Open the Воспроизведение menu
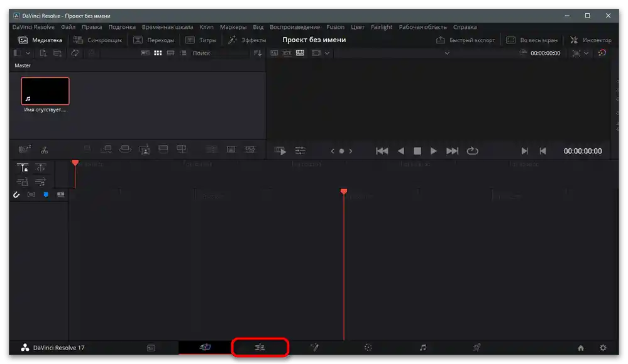The height and width of the screenshot is (364, 628). (x=295, y=27)
